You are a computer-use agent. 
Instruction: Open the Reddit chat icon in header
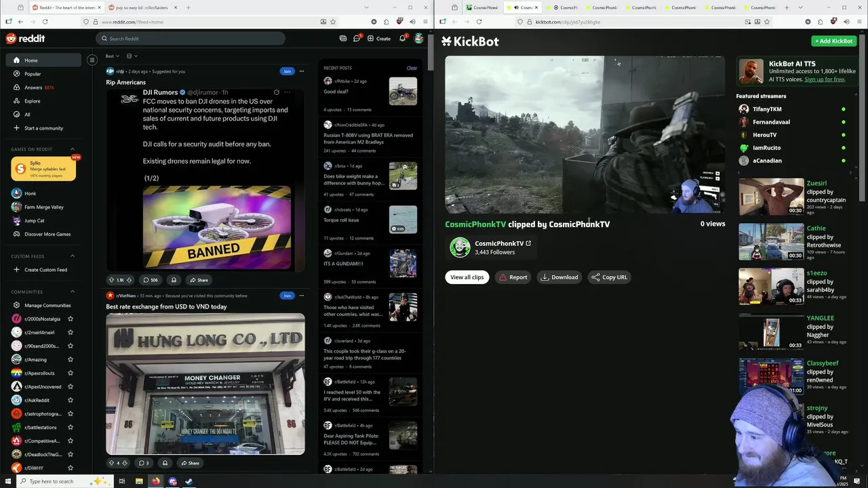[357, 39]
